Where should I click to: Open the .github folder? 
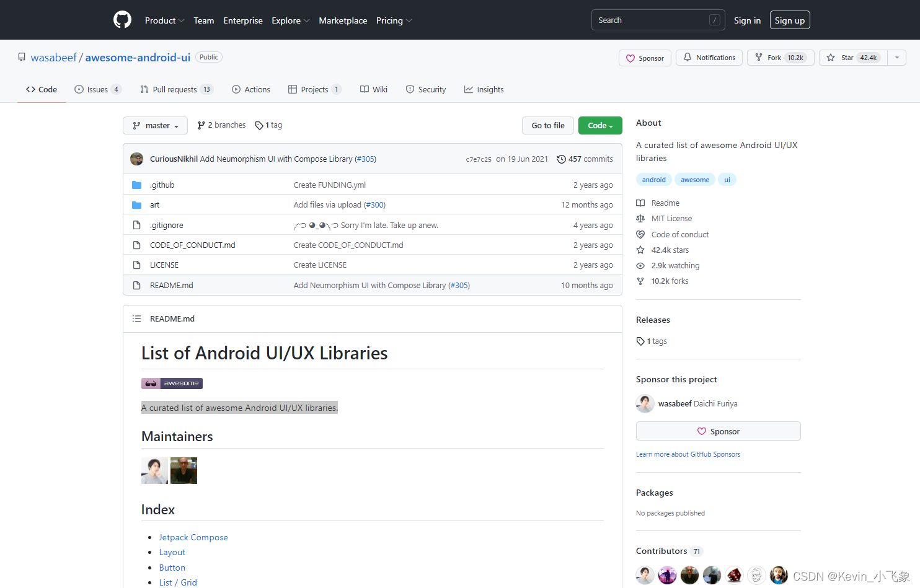coord(162,185)
